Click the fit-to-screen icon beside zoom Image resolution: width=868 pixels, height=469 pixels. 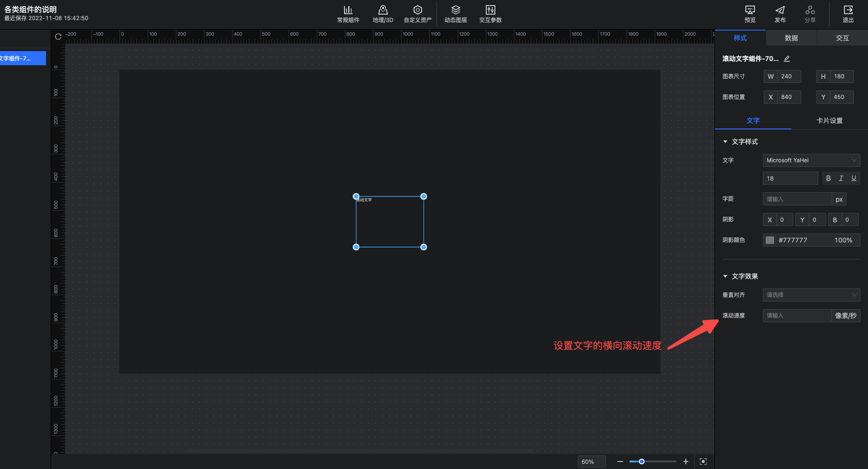703,461
